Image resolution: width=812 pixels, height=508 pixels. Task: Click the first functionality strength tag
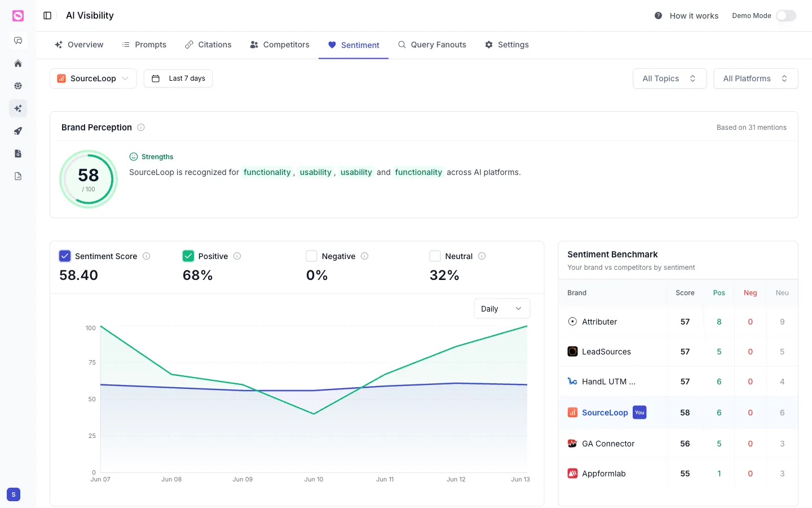(267, 172)
